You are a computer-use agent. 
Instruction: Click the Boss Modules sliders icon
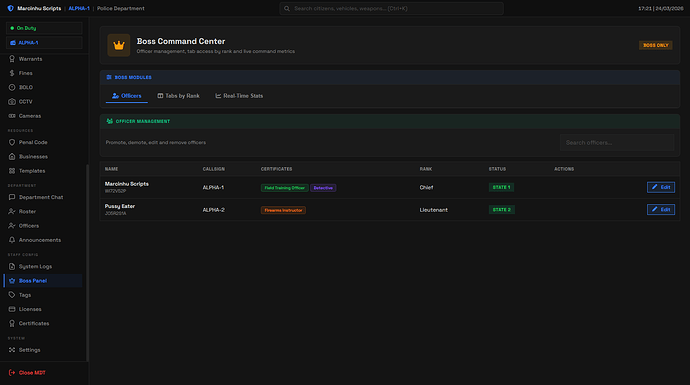point(109,77)
